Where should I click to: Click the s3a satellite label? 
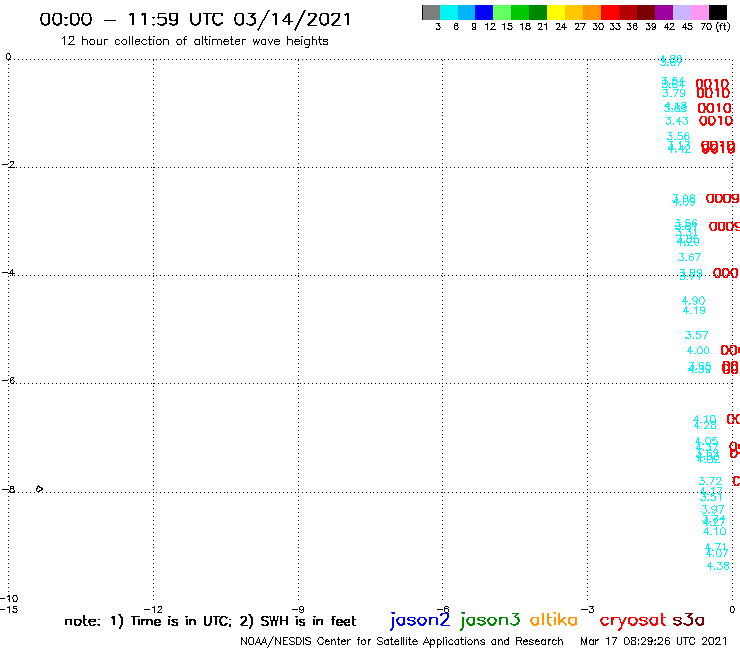(688, 620)
